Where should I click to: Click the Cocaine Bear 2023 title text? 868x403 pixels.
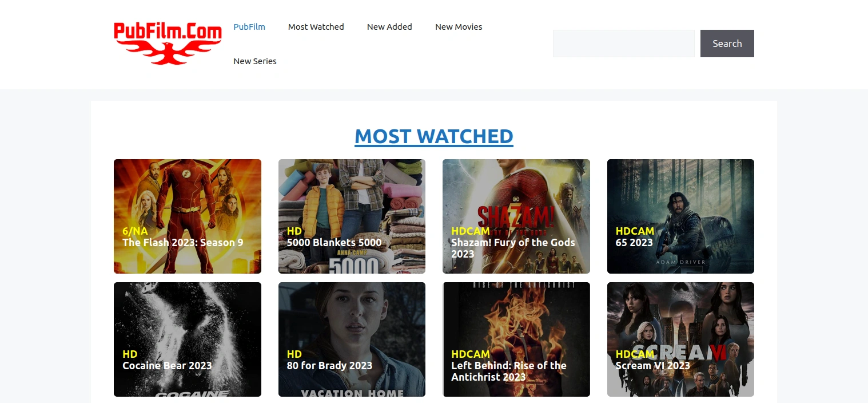point(167,366)
